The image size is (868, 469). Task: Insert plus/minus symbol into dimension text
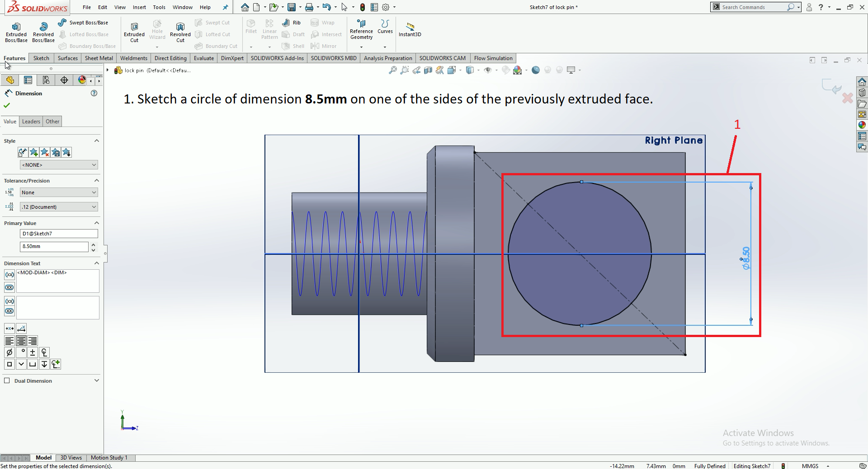(33, 352)
